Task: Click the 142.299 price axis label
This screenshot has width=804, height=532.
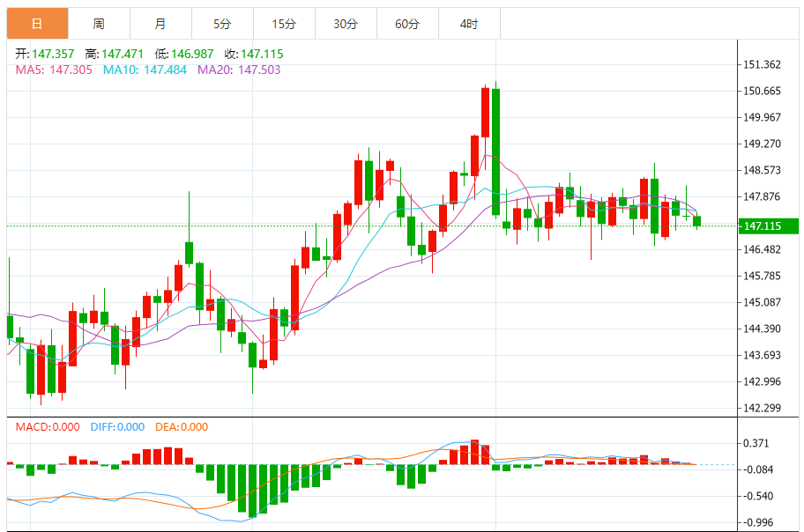Action: click(762, 408)
